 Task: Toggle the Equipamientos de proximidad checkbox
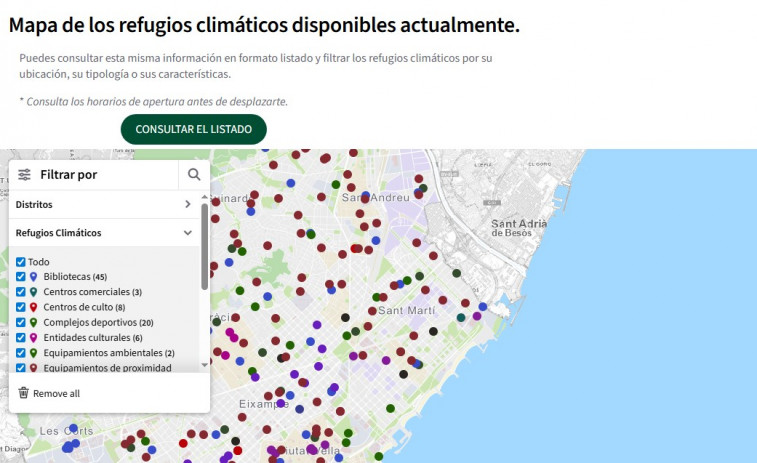20,368
